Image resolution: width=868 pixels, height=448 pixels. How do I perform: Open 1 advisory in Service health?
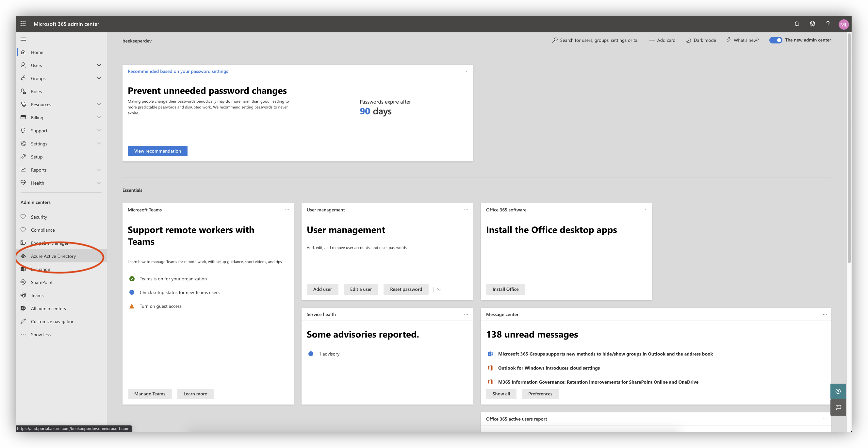(x=329, y=354)
